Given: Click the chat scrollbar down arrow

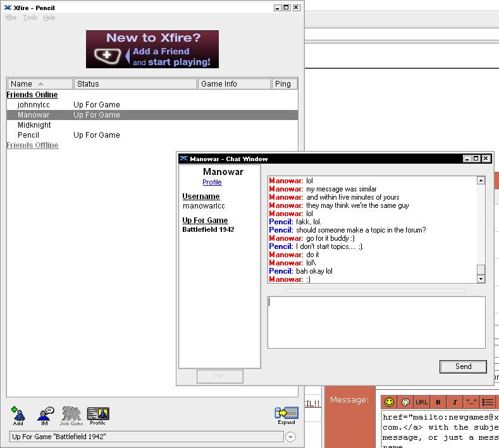Looking at the screenshot, I should pos(481,279).
